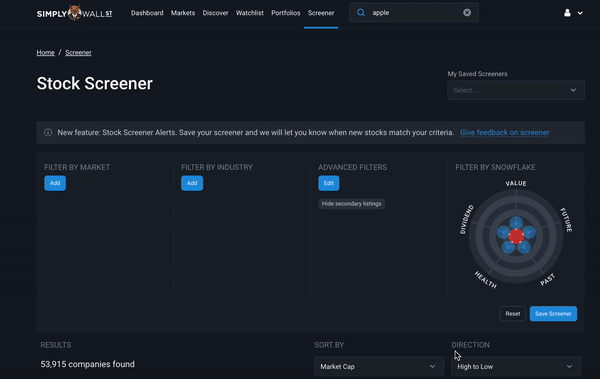Click the Past axis on the snowflake

tap(547, 280)
